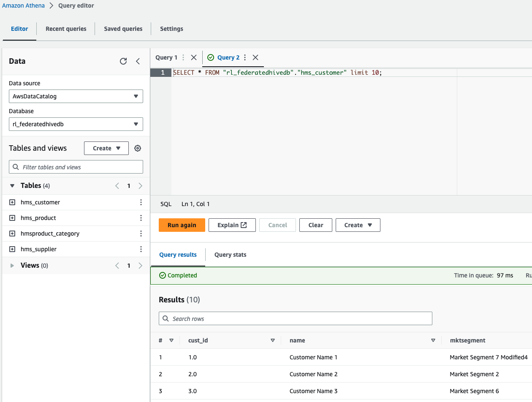Expand hms_product table columns
532x402 pixels.
tap(12, 218)
